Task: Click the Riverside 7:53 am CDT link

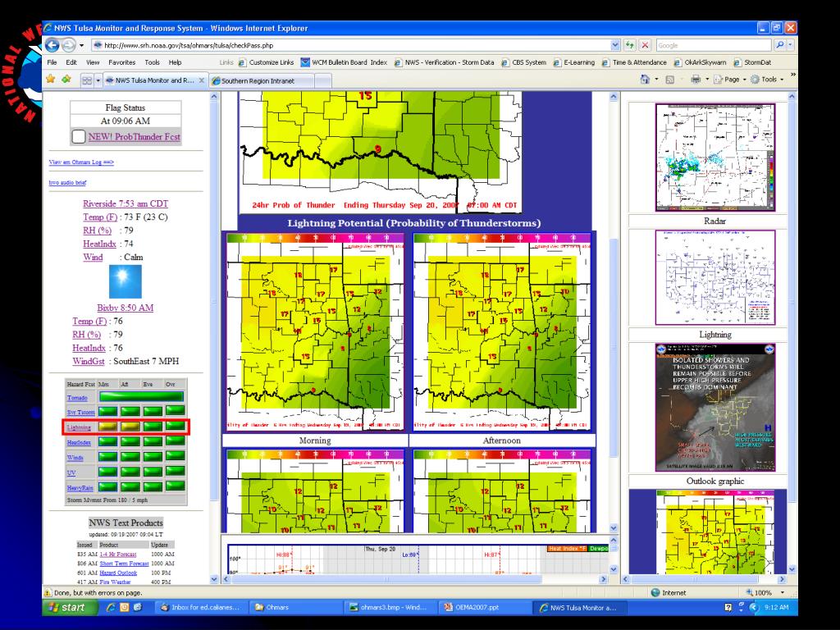Action: pyautogui.click(x=126, y=203)
